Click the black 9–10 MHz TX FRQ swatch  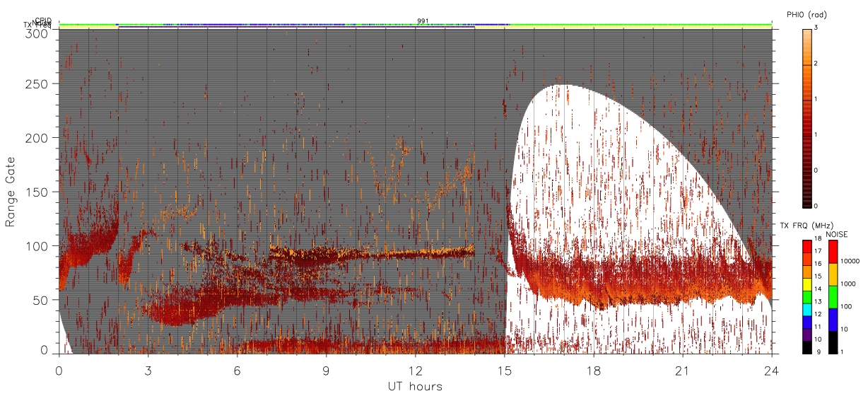pyautogui.click(x=807, y=346)
